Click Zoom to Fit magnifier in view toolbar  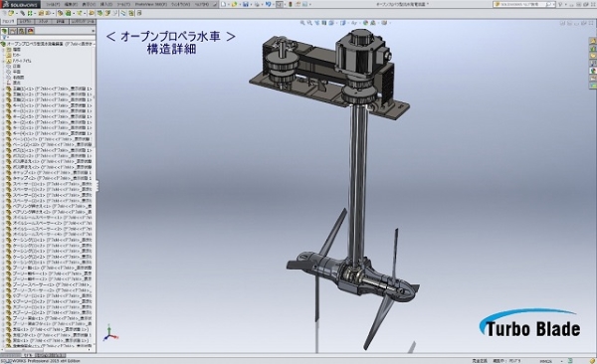302,23
